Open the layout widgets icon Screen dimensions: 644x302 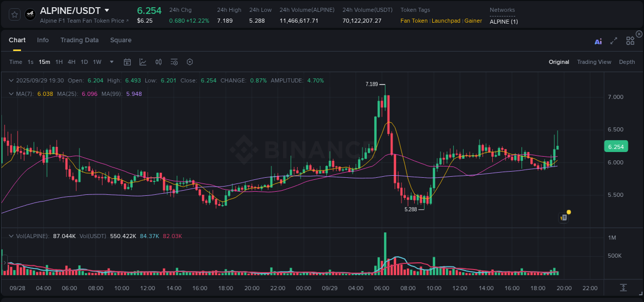pyautogui.click(x=630, y=40)
